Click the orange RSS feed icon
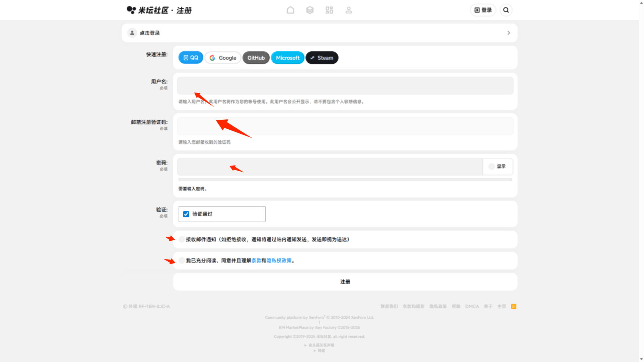 click(x=514, y=306)
